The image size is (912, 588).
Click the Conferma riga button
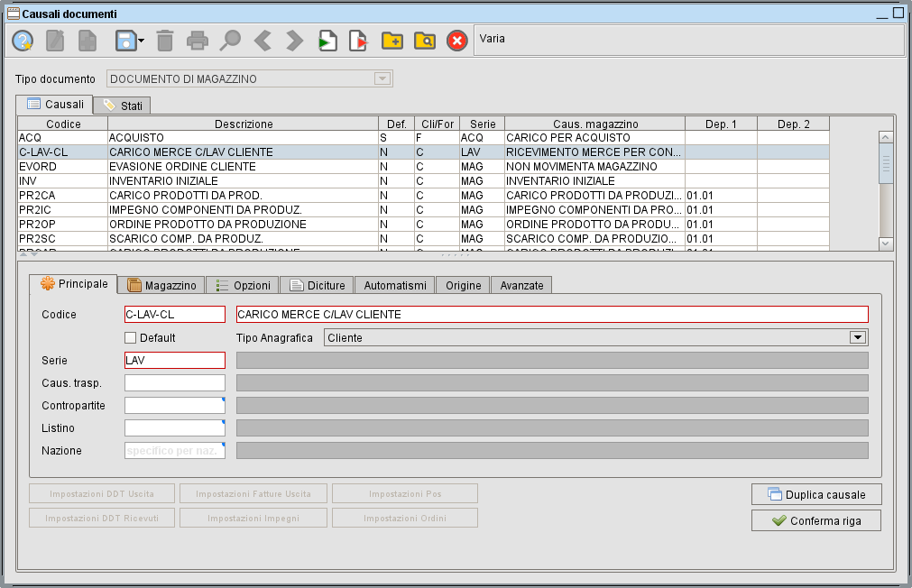click(816, 520)
